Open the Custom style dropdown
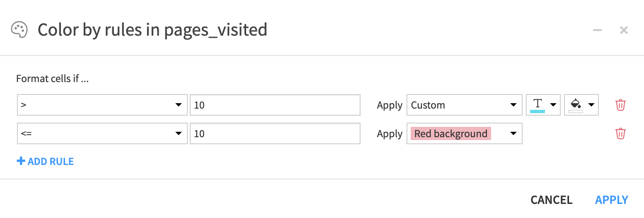 (464, 105)
